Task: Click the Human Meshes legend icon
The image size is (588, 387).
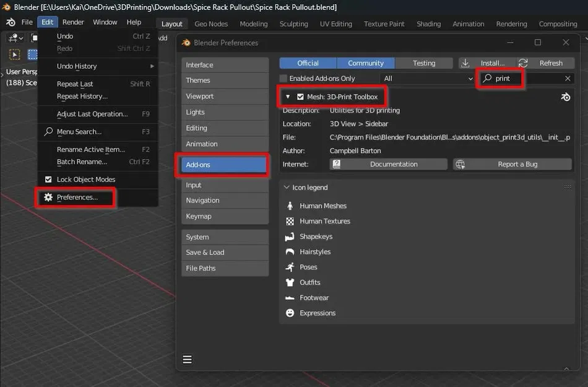Action: tap(290, 206)
